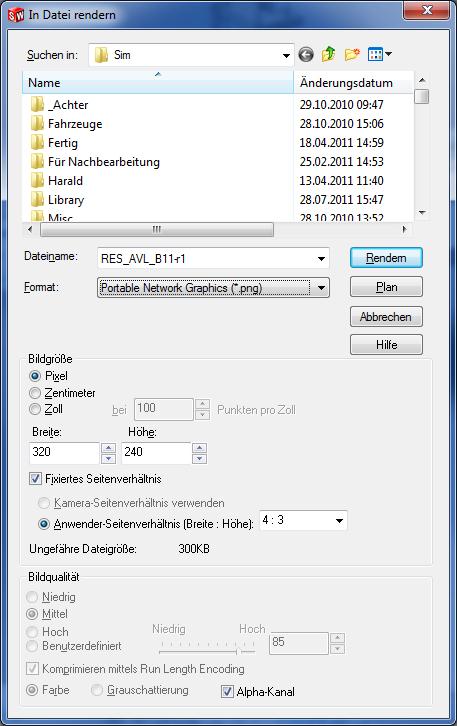Image resolution: width=457 pixels, height=726 pixels.
Task: Select the Fahrzeuge folder
Action: click(66, 124)
